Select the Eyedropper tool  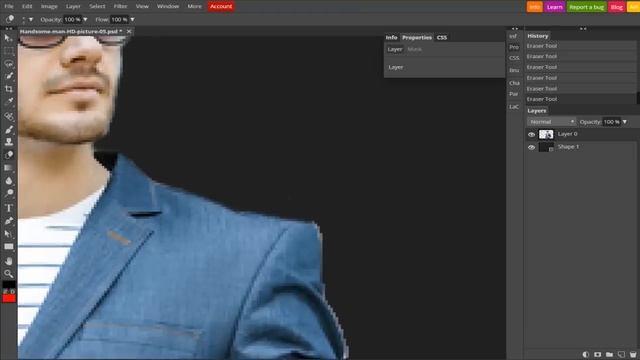8,101
